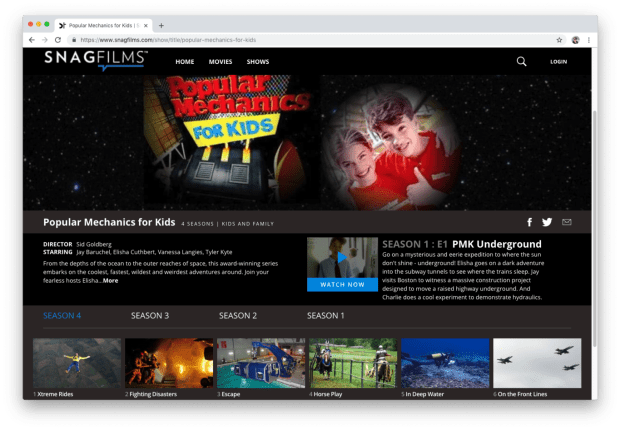This screenshot has height=430, width=620.
Task: Share by email envelope icon
Action: point(567,222)
